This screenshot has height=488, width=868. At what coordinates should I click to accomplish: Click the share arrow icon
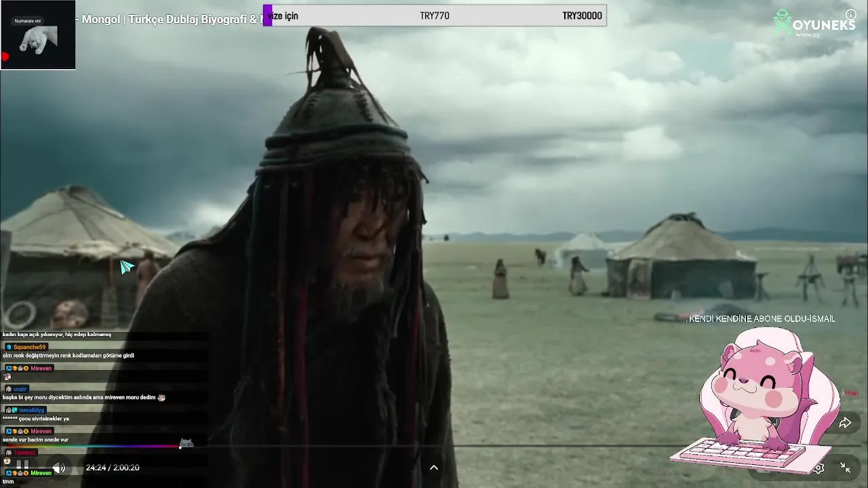pos(845,423)
